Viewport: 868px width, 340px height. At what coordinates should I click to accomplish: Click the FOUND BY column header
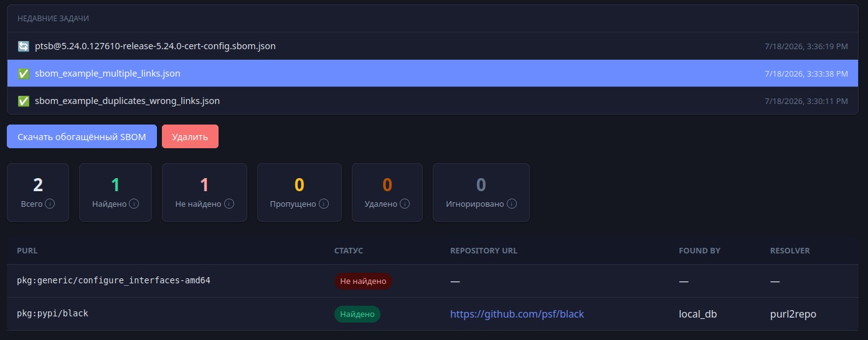tap(699, 250)
